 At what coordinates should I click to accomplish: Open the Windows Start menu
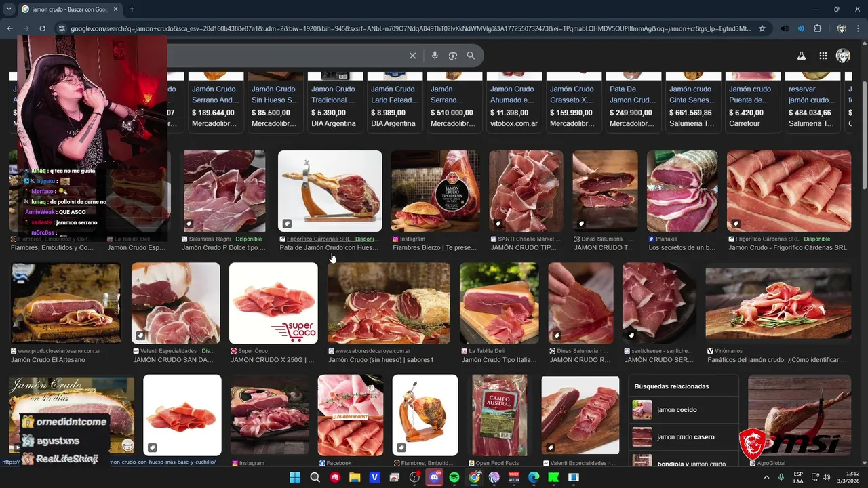point(295,477)
